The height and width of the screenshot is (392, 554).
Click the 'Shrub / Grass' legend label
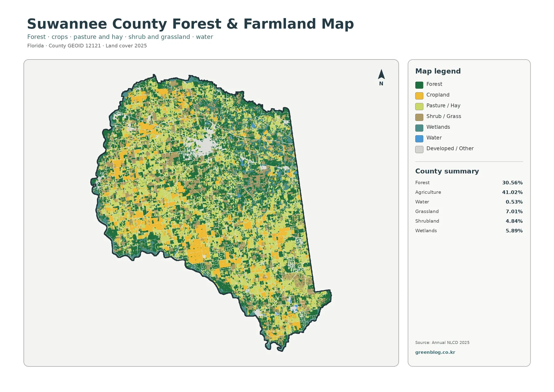(x=444, y=116)
